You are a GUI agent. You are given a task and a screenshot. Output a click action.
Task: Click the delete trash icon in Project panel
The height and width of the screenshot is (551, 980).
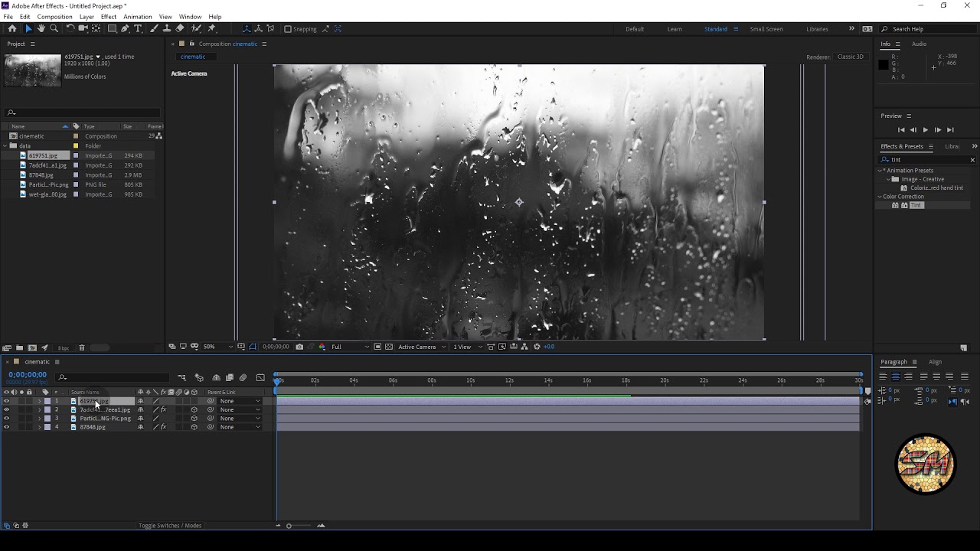pyautogui.click(x=82, y=348)
